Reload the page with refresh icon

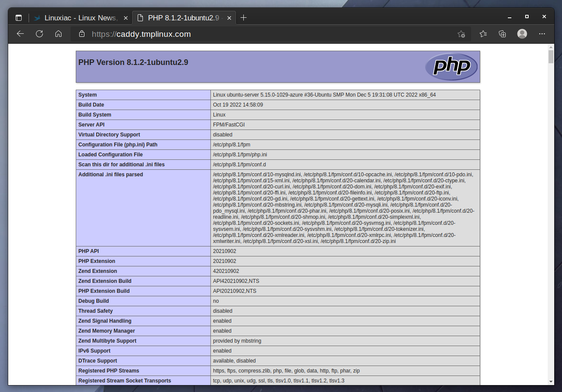[39, 34]
